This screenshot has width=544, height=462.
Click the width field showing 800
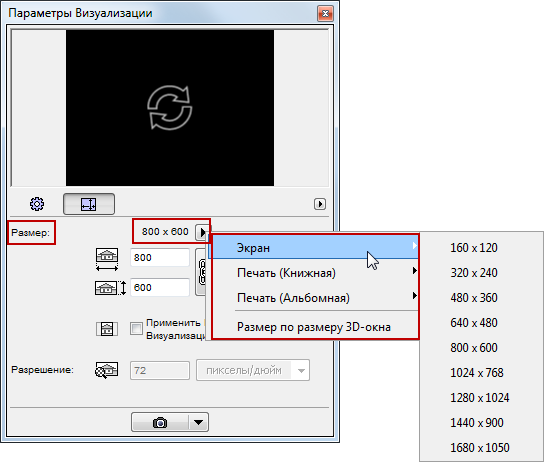coord(160,257)
